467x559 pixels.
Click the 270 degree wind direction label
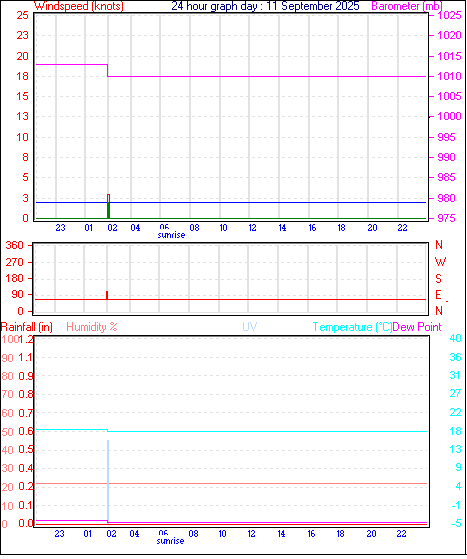pos(15,262)
